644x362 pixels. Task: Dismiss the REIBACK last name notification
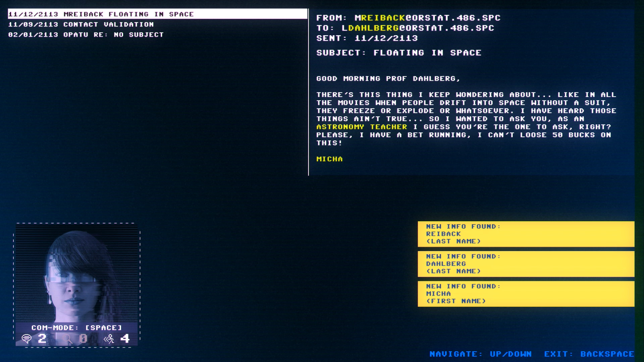[526, 234]
